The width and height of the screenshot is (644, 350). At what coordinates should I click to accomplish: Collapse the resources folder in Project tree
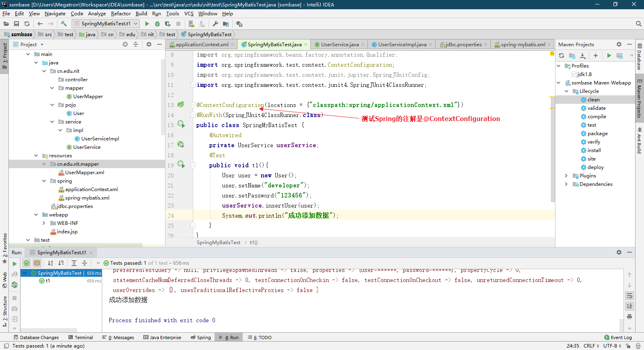pos(36,156)
